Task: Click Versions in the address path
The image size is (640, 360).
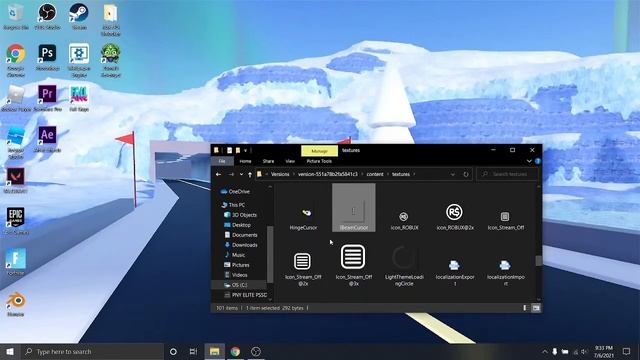Action: [x=280, y=174]
